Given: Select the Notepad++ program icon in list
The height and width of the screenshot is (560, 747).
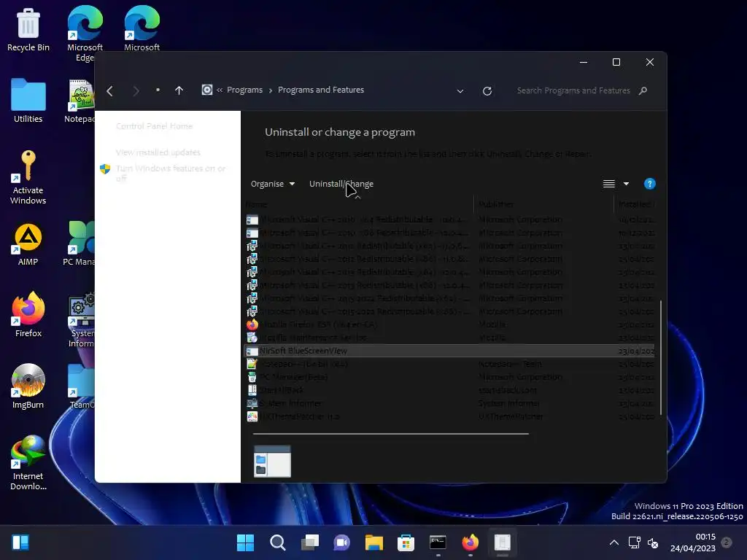Looking at the screenshot, I should (x=252, y=364).
